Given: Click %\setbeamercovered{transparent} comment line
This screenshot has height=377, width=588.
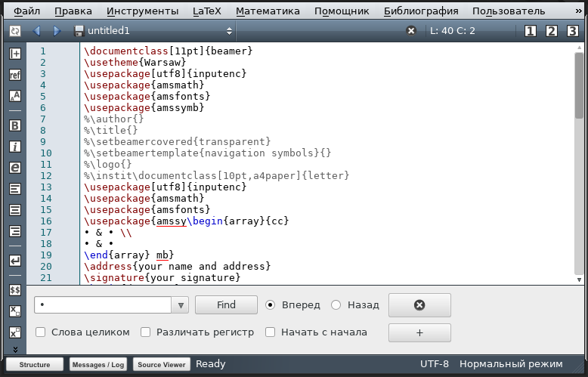Looking at the screenshot, I should point(178,141).
